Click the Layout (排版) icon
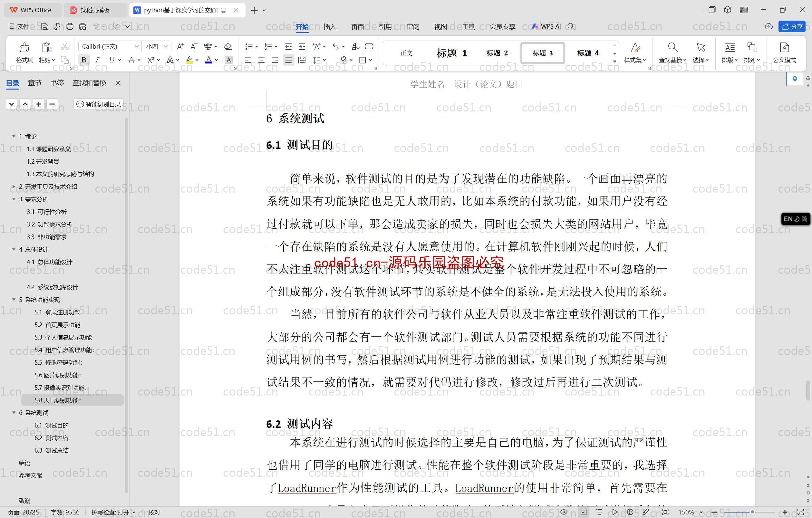Screen dimensions: 812x518 (x=730, y=47)
